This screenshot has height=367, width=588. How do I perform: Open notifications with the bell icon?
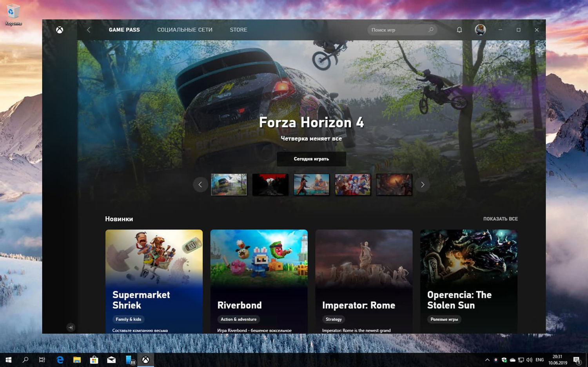[x=459, y=30]
